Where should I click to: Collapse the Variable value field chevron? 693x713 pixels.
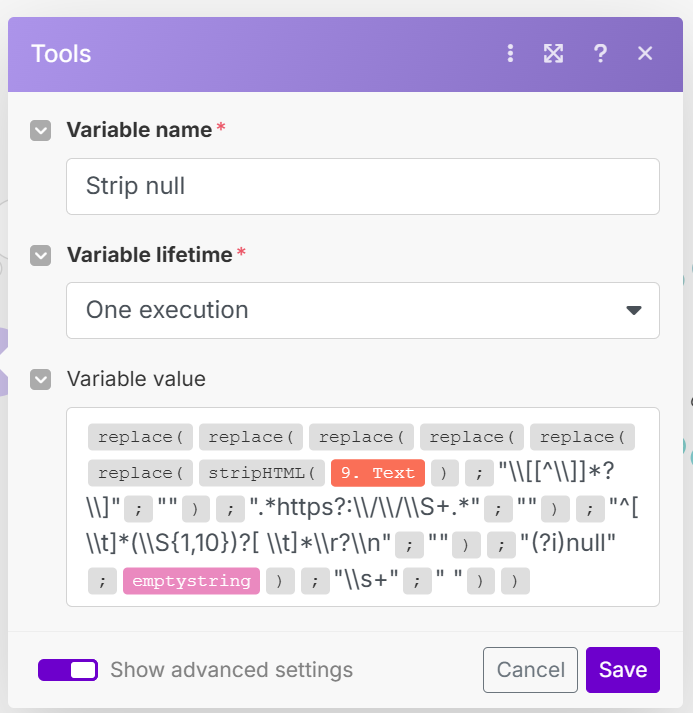click(40, 379)
